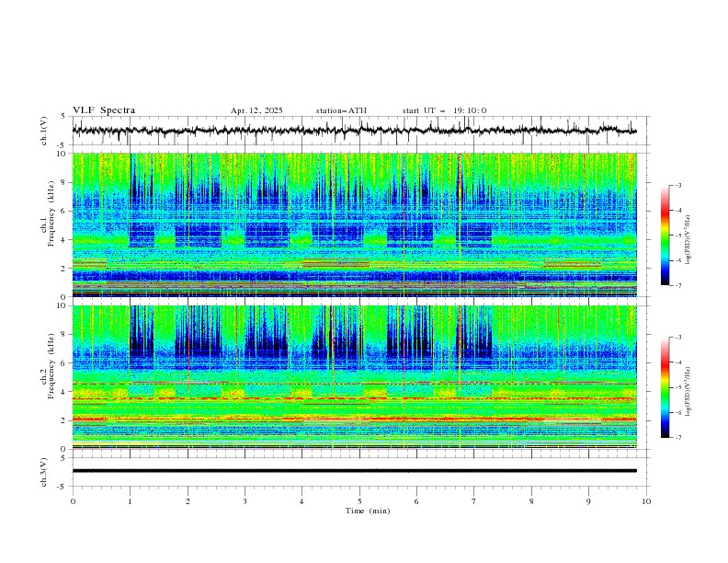Click the ch.1 spectrogram color bar
728x563 pixels.
665,236
